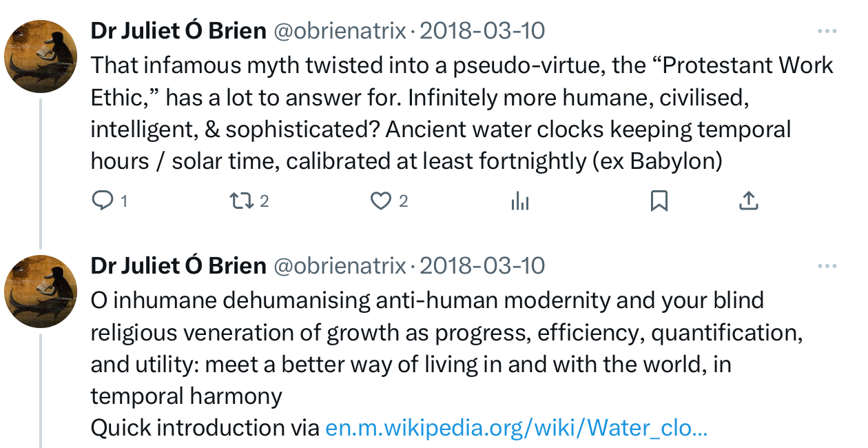Open Dr Juliet Ó Brien's name in second tweet

(x=178, y=266)
